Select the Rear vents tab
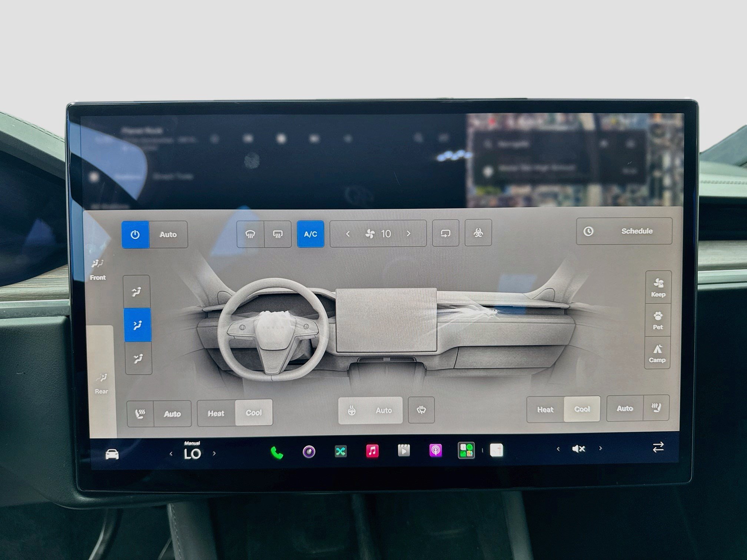 coord(101,384)
